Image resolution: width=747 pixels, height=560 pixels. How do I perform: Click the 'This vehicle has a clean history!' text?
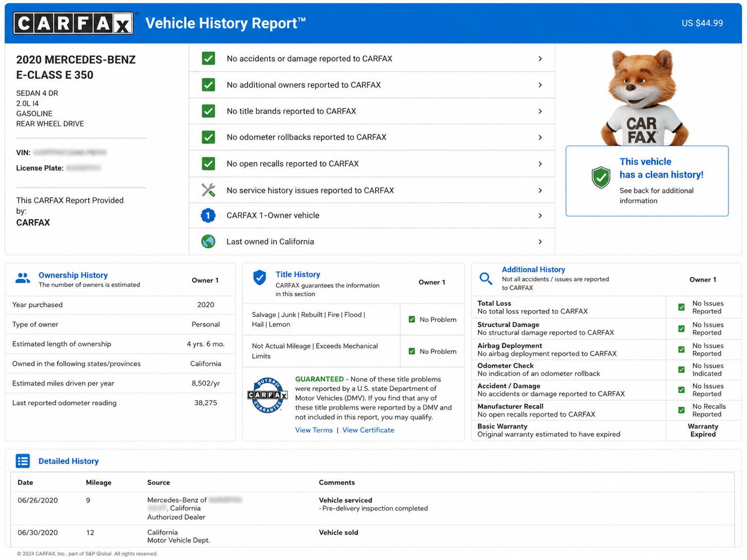click(x=661, y=168)
